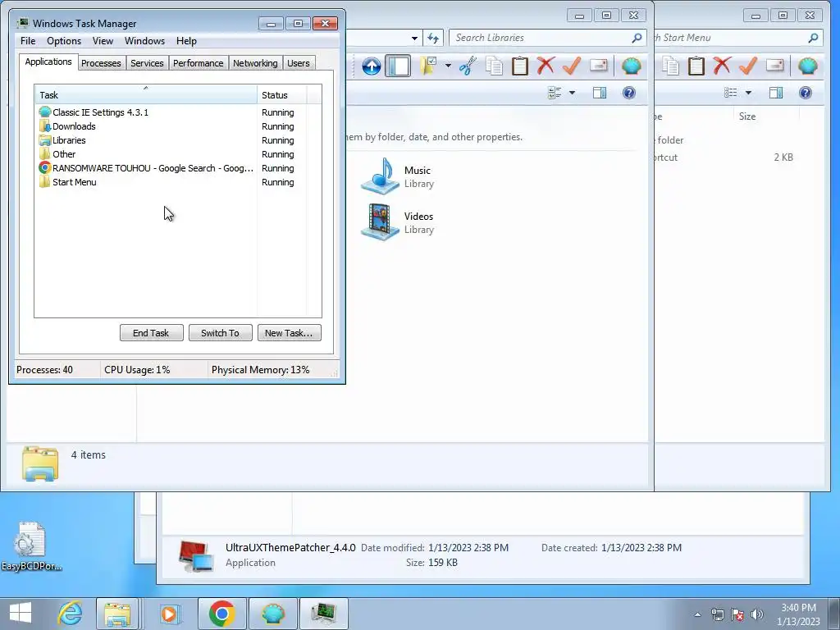The height and width of the screenshot is (630, 840).
Task: Click the Paste clipboard icon in Libraries toolbar
Action: [x=519, y=66]
